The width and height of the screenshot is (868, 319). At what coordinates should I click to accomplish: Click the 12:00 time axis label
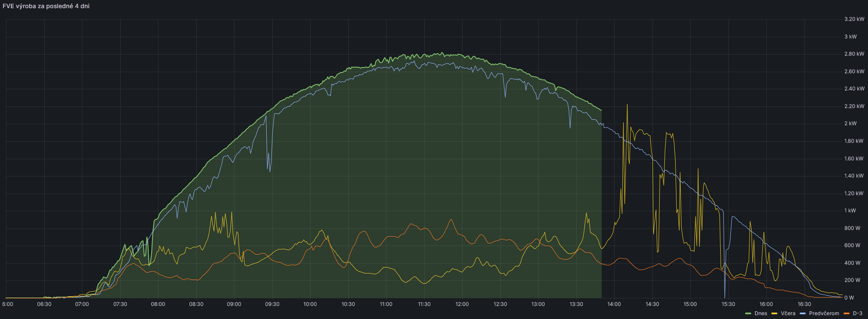[462, 304]
